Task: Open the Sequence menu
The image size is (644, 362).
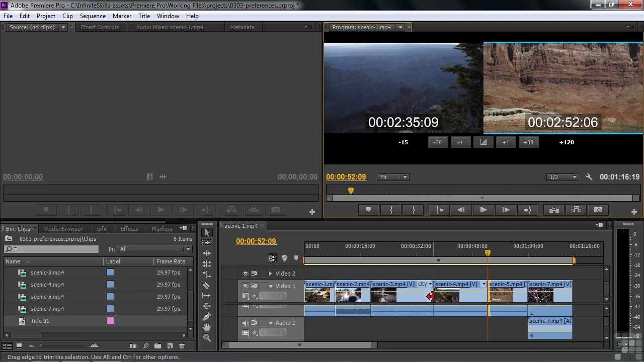Action: [x=93, y=16]
